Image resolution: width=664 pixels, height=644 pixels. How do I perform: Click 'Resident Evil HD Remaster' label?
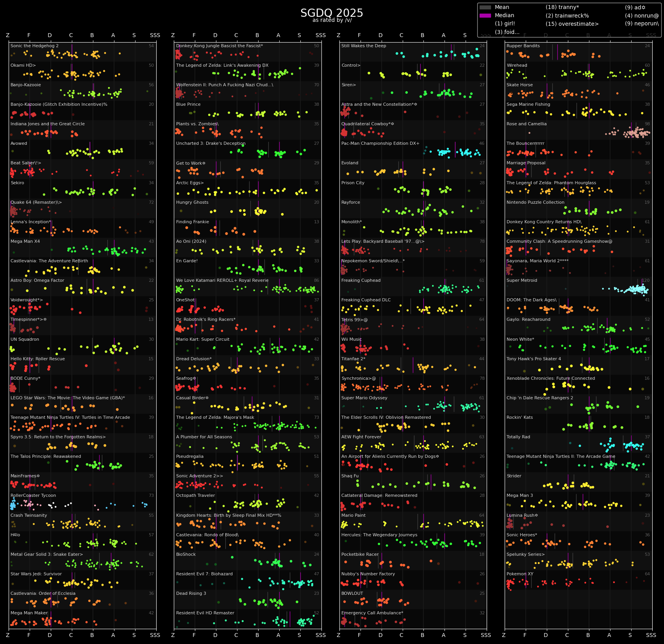[x=205, y=613]
